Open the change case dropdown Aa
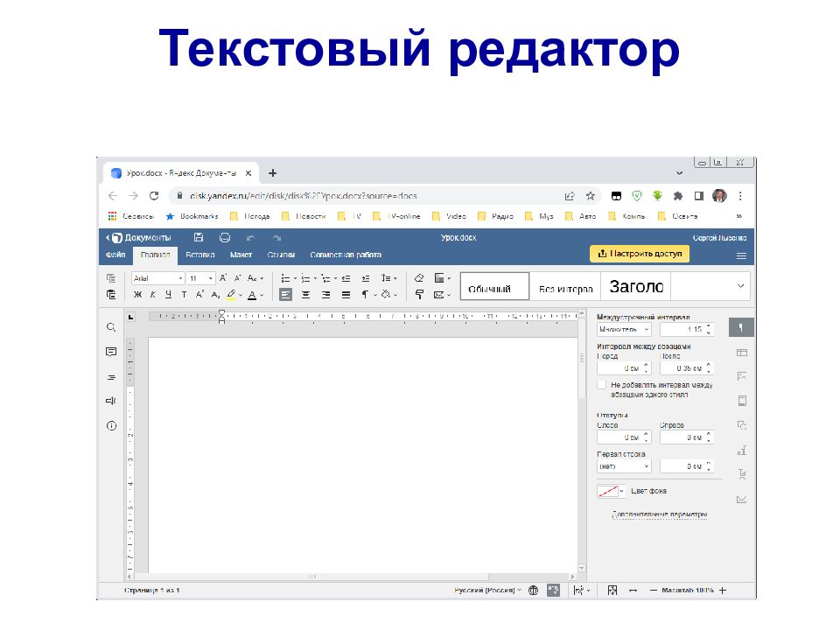 [x=255, y=278]
